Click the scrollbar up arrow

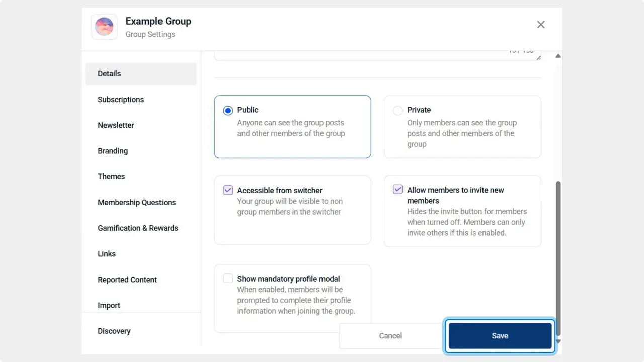(x=558, y=56)
